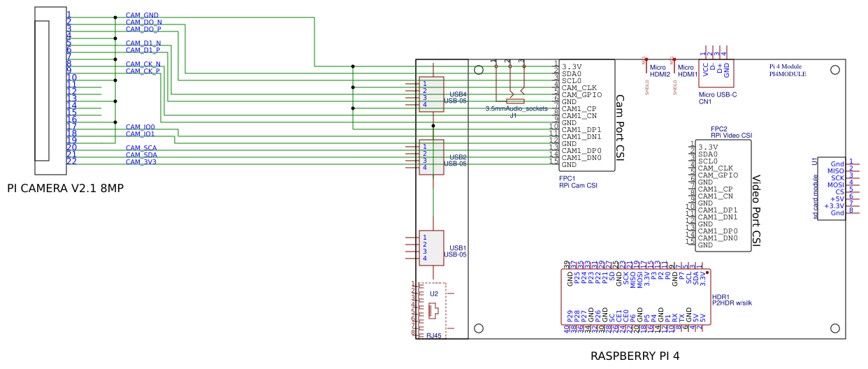Image resolution: width=868 pixels, height=369 pixels.
Task: Select the RJ45 U2 Ethernet jack symbol
Action: (x=434, y=307)
